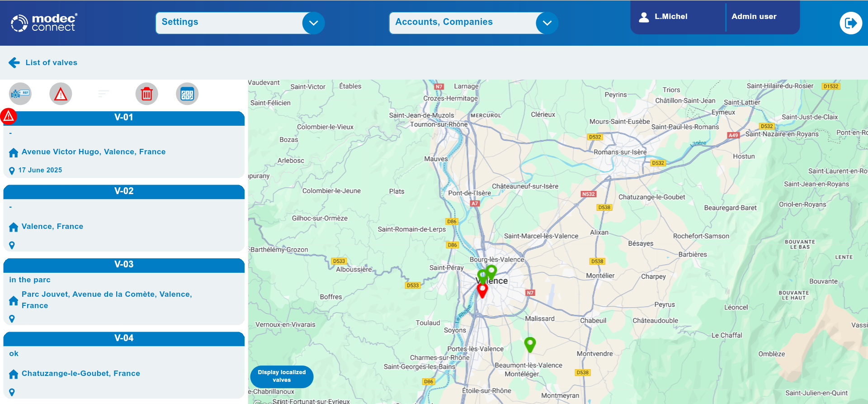Screen dimensions: 868x404
Task: Click the warning triangle alert filter icon
Action: [61, 94]
